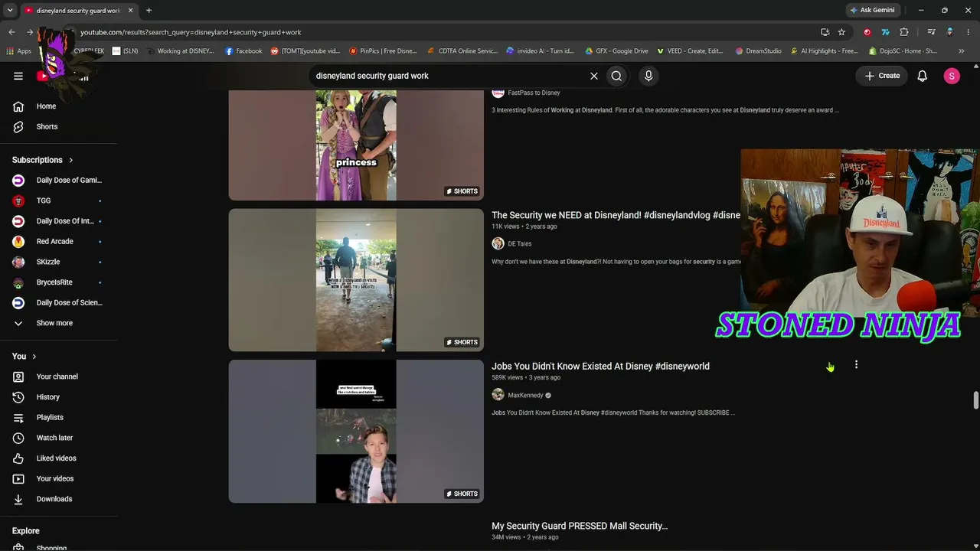Open the DreamStudio bookmark
The width and height of the screenshot is (980, 551).
coord(758,51)
